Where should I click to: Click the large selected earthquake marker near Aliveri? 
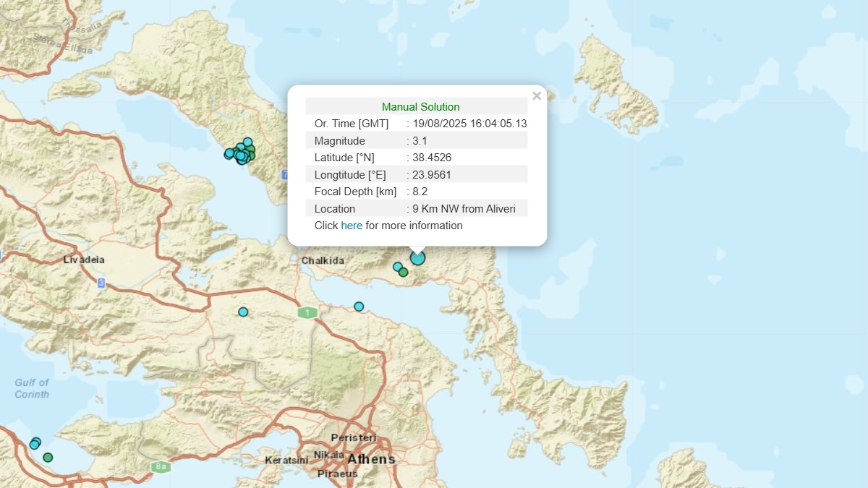coord(417,258)
